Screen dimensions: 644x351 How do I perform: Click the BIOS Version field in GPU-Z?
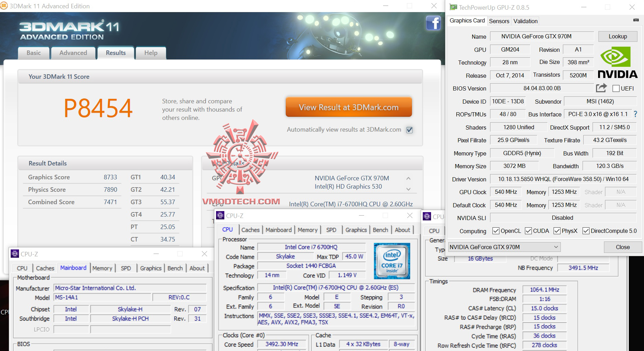[542, 88]
